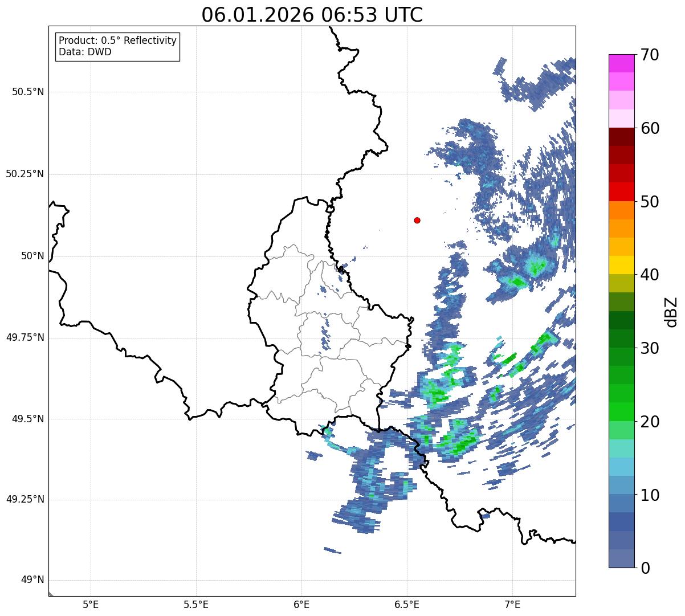The width and height of the screenshot is (685, 616).
Task: Click the 49.5°N latitude label
Action: coord(28,419)
